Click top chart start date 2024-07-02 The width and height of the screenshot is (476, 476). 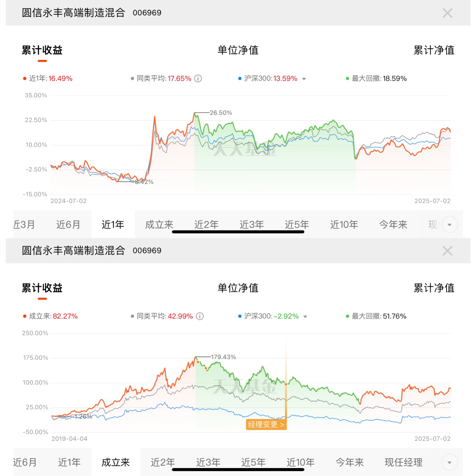pyautogui.click(x=68, y=201)
